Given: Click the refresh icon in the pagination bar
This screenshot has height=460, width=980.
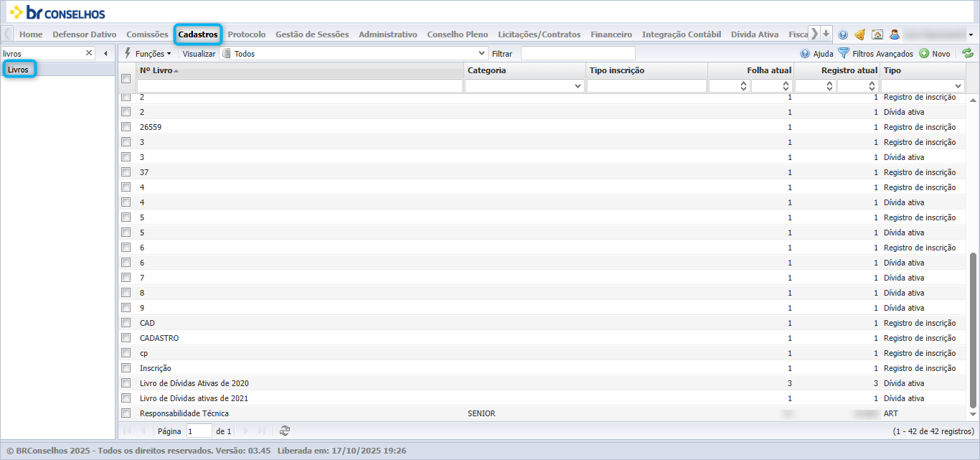Looking at the screenshot, I should tap(285, 431).
